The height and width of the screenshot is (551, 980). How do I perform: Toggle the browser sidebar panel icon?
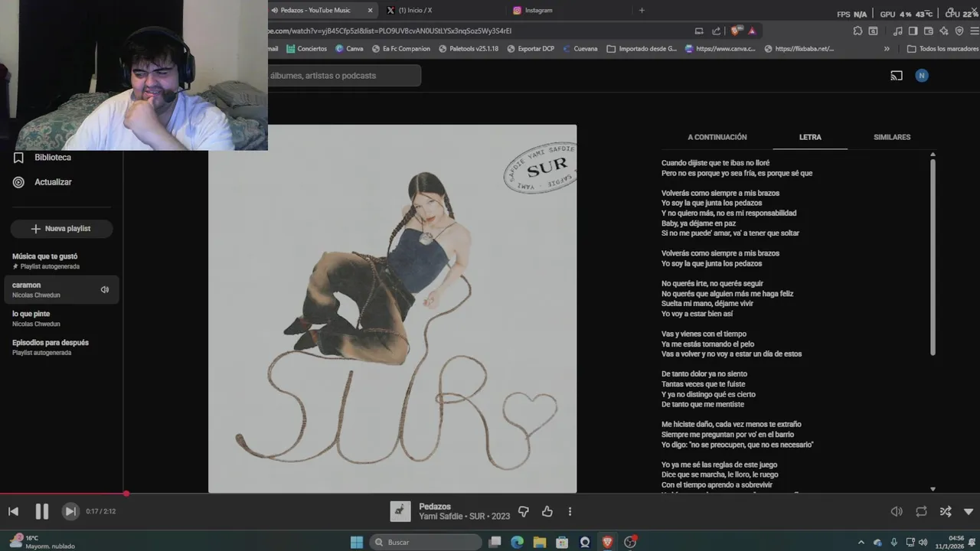tap(913, 31)
